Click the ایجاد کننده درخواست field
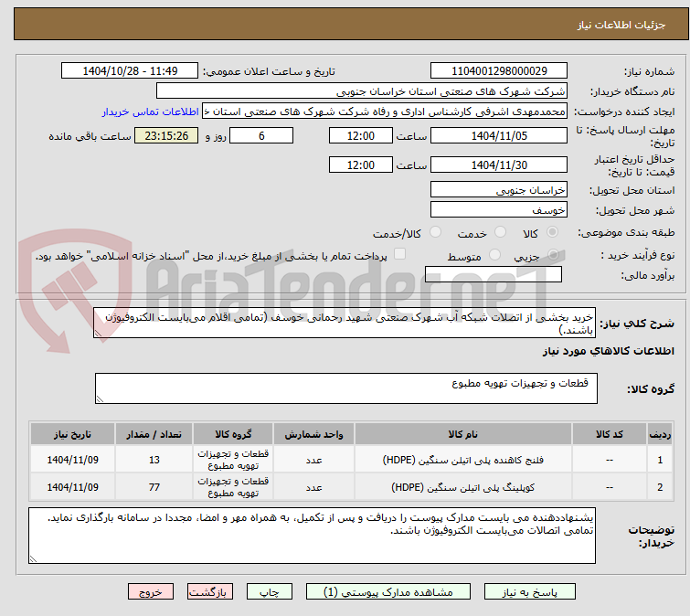This screenshot has width=690, height=616. pos(385,112)
